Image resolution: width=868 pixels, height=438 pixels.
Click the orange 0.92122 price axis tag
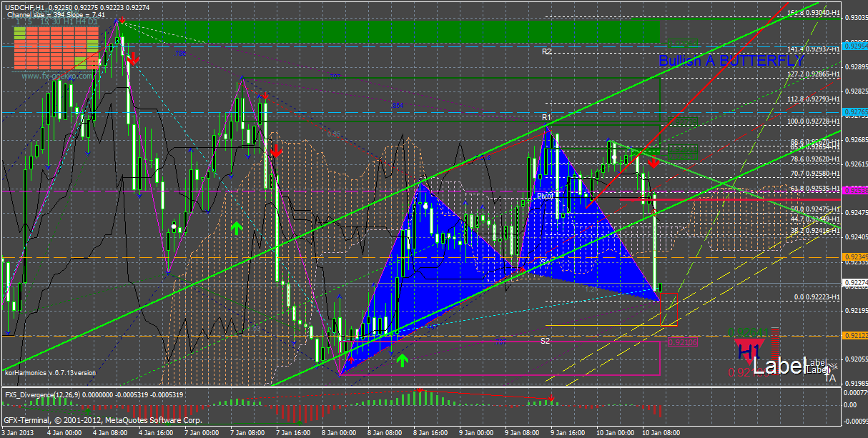(x=855, y=336)
